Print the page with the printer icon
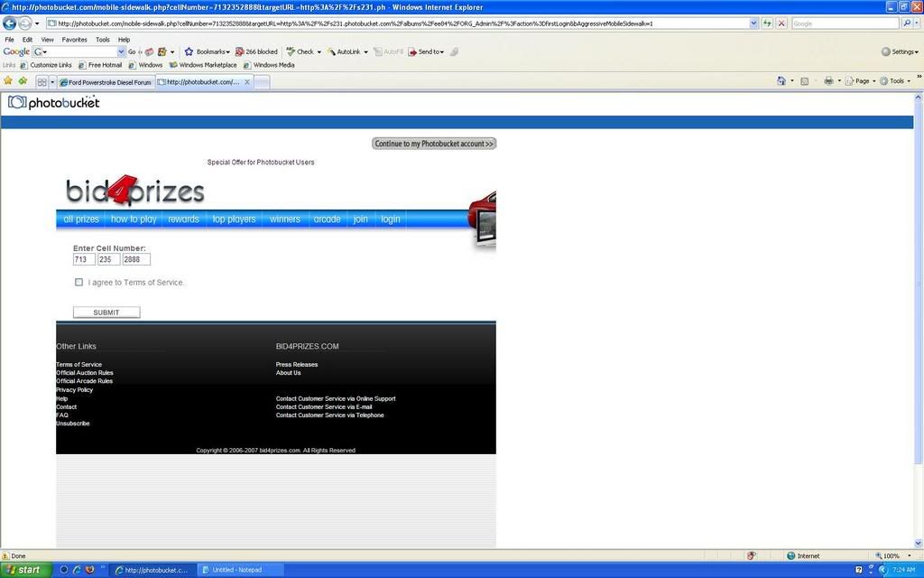The image size is (924, 578). (x=828, y=80)
